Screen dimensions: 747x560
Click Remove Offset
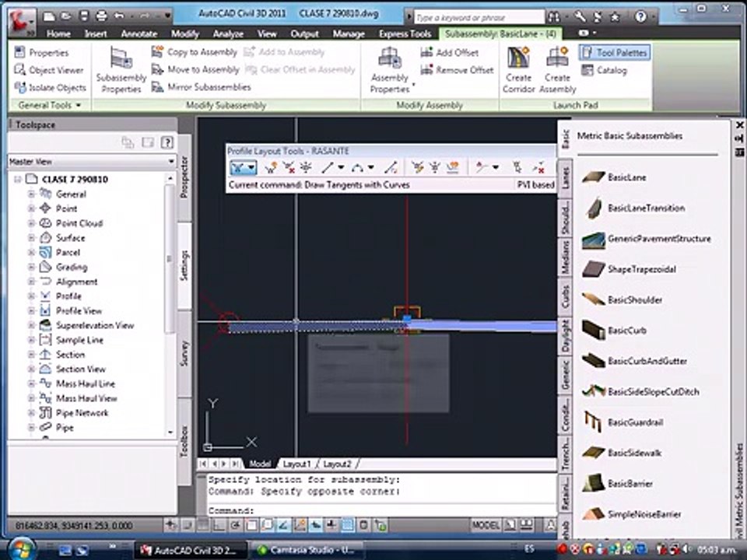(x=458, y=70)
